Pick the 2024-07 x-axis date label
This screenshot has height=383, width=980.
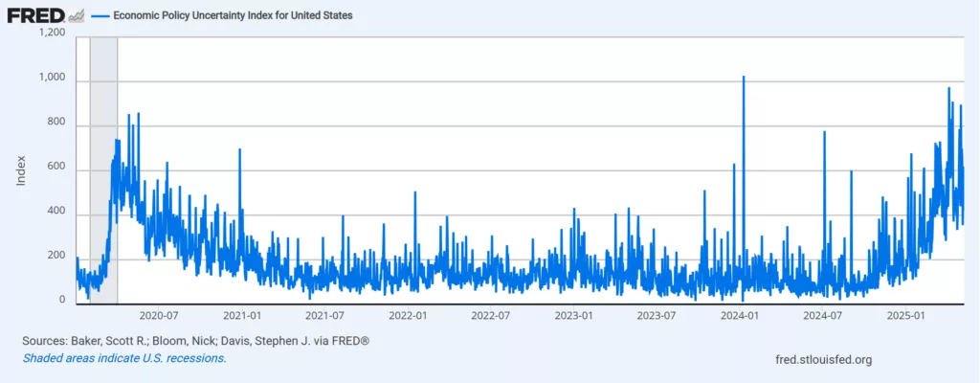point(822,314)
